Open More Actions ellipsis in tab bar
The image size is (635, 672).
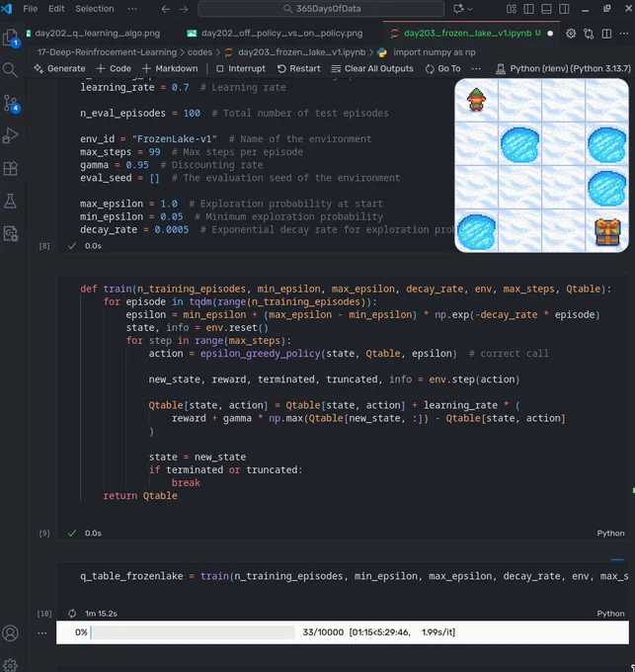click(624, 34)
